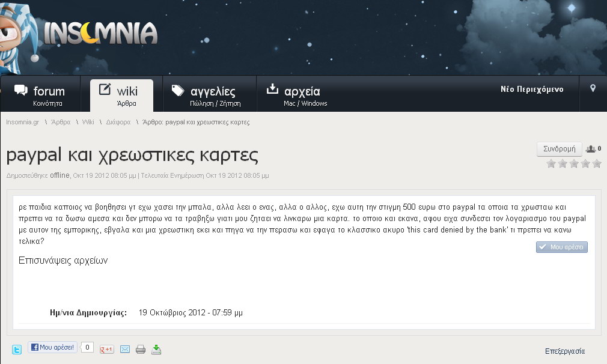Click the Επεξεργασία edit link
This screenshot has height=364, width=607.
click(565, 351)
